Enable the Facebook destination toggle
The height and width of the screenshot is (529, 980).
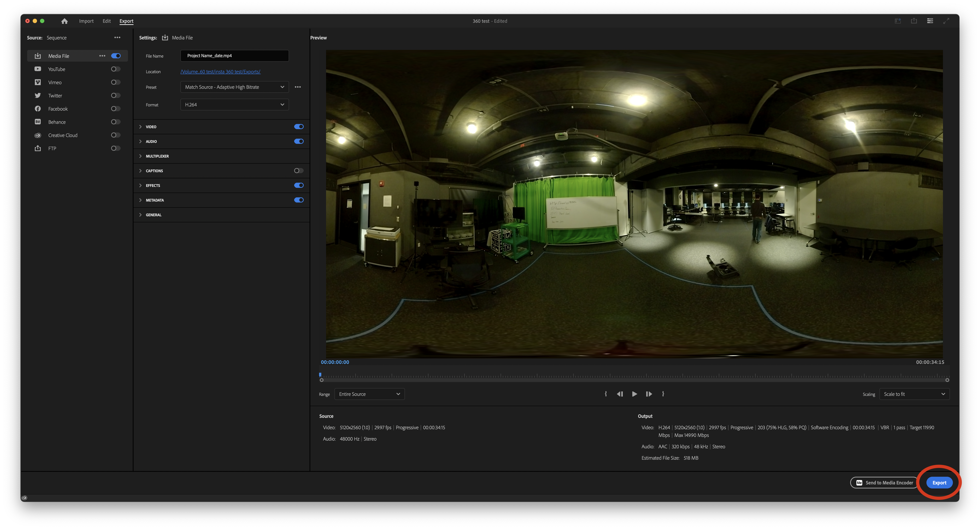116,109
